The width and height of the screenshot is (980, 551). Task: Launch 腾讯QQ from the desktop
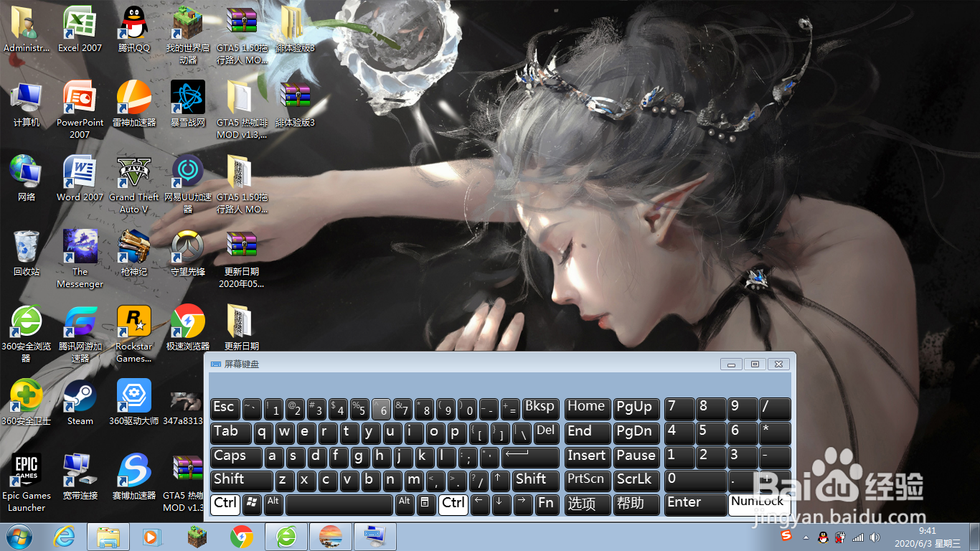134,29
